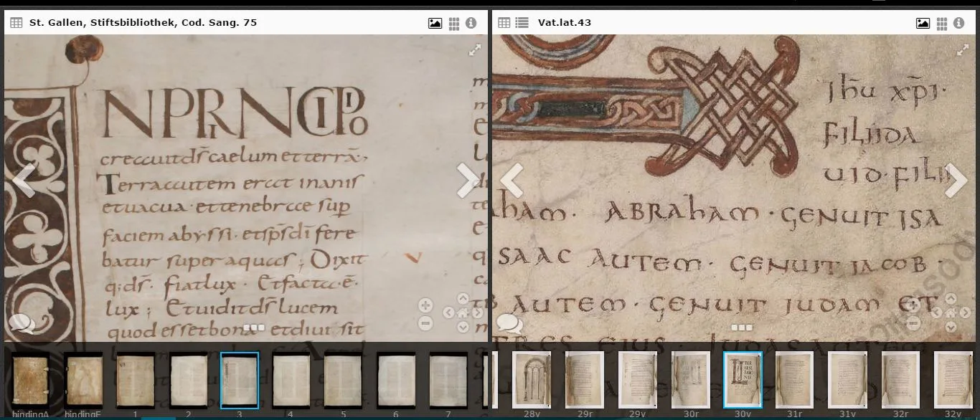Pan up in the Vat.lat.43 image
Viewport: 980px width, 420px height.
tap(951, 299)
